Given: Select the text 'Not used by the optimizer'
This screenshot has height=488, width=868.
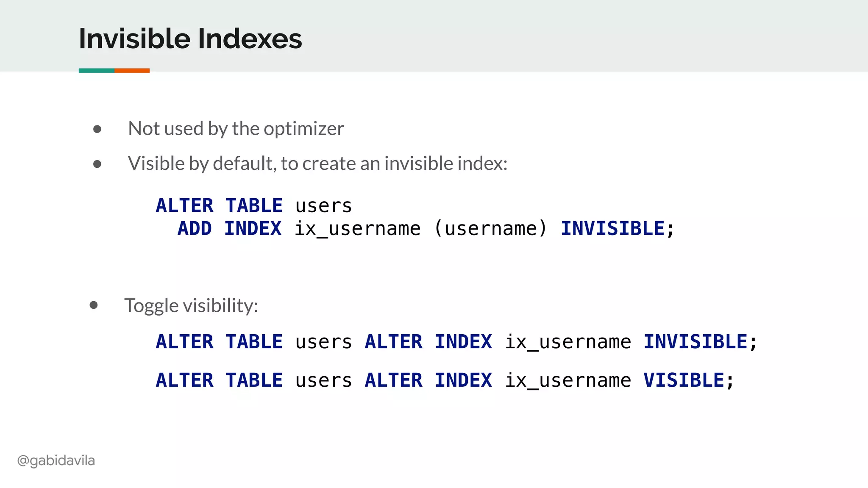Looking at the screenshot, I should click(x=236, y=128).
